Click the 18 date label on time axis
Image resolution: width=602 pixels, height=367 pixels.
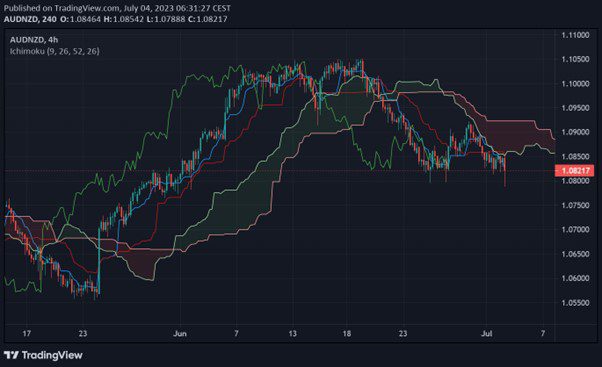(x=347, y=334)
